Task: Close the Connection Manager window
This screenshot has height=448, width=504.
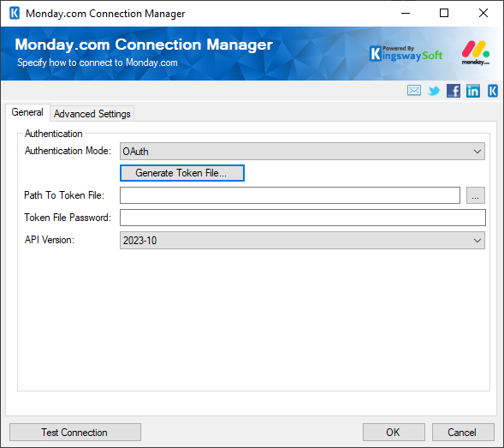Action: [483, 13]
